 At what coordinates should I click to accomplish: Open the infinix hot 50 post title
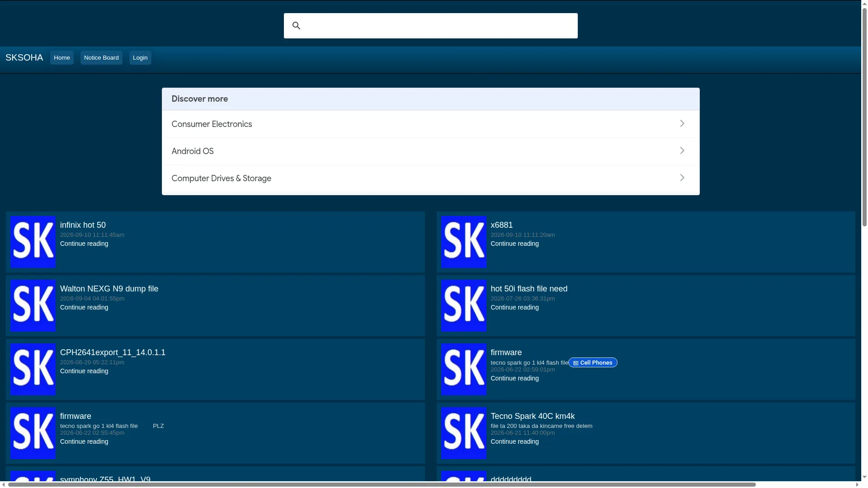[x=83, y=225]
